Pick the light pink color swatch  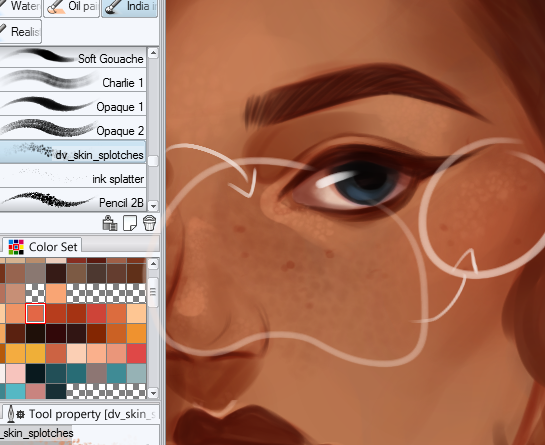[15, 373]
